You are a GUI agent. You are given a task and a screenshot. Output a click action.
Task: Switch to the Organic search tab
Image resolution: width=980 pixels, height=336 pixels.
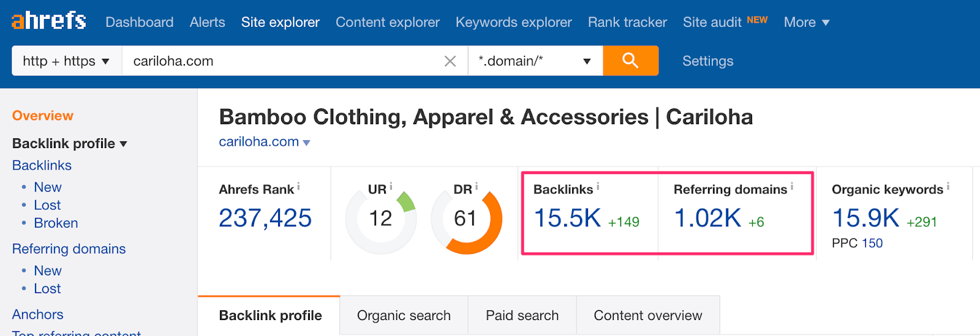pyautogui.click(x=404, y=315)
